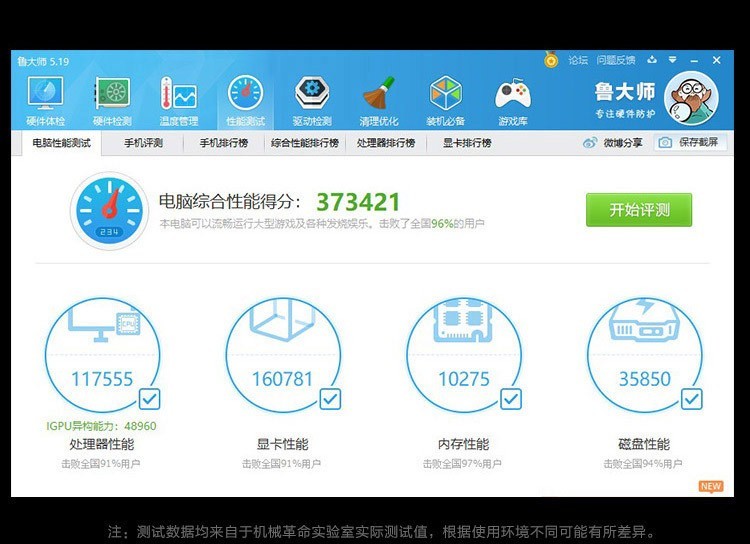750x544 pixels.
Task: Open the 硬件检测 hardware detection icon
Action: [112, 93]
